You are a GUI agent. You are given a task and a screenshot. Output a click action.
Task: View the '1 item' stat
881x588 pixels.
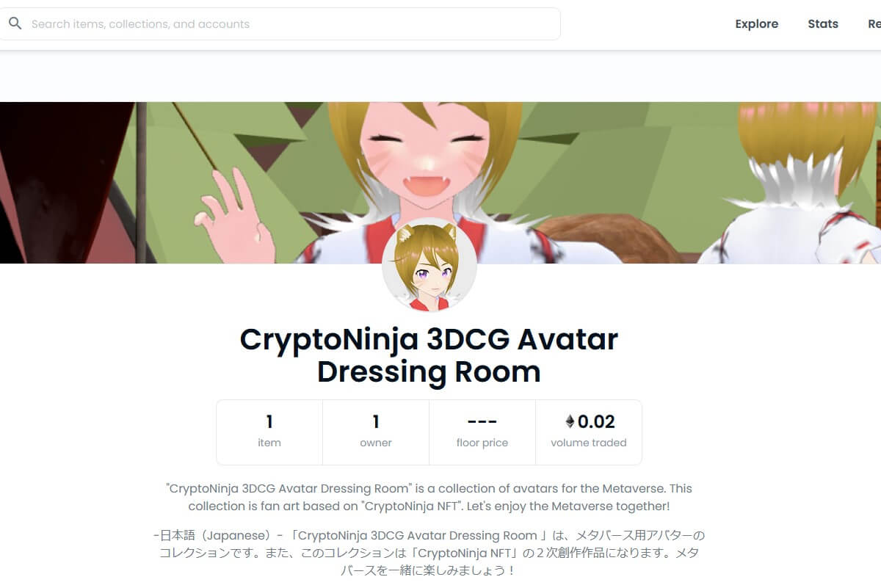click(x=269, y=432)
